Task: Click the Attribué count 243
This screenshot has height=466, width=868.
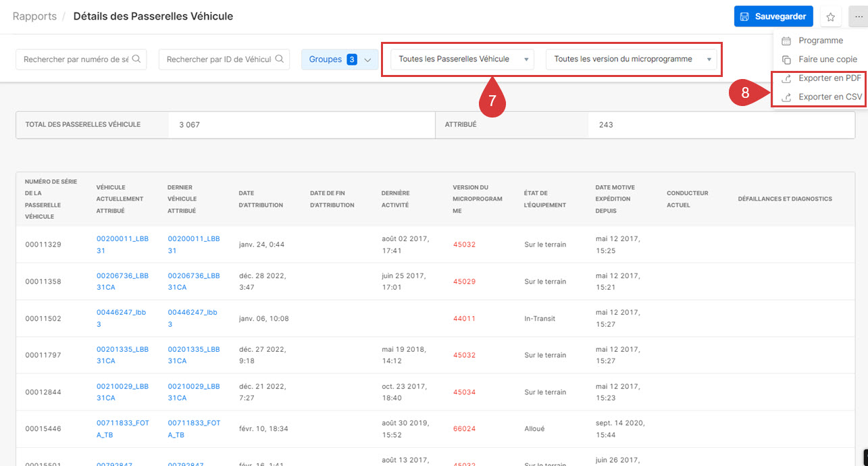Action: pos(606,125)
